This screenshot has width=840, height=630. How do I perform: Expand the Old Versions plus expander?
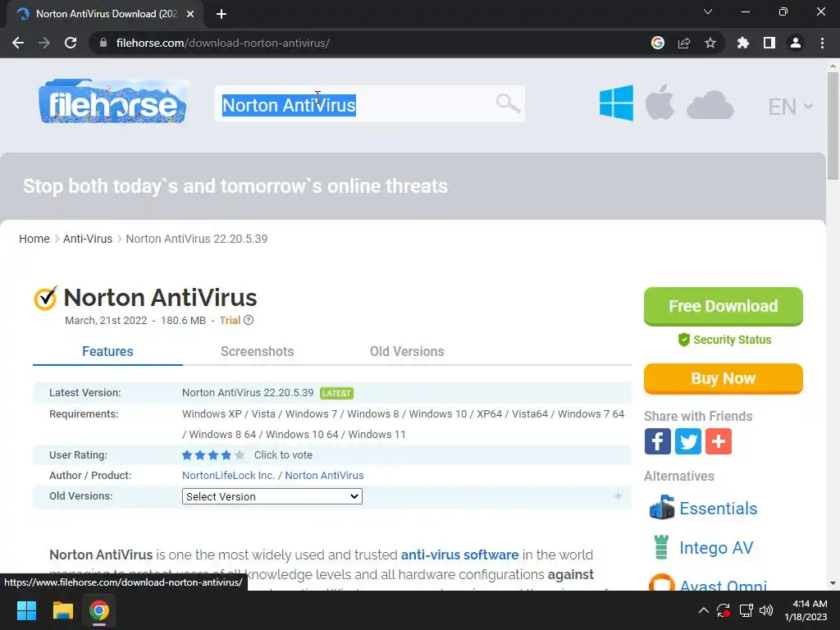point(619,496)
